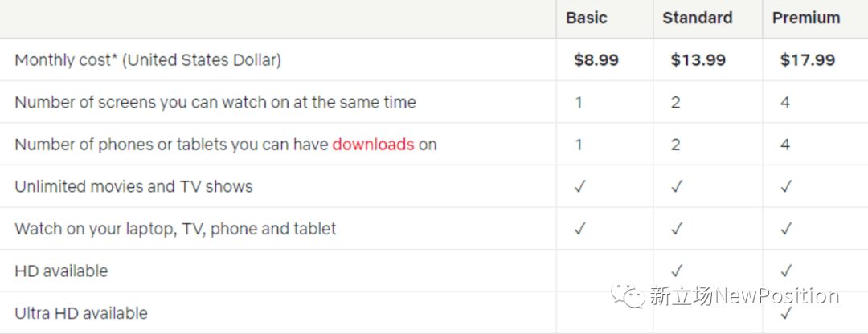This screenshot has height=334, width=868.
Task: Click the $8.99 Basic monthly price
Action: point(596,59)
